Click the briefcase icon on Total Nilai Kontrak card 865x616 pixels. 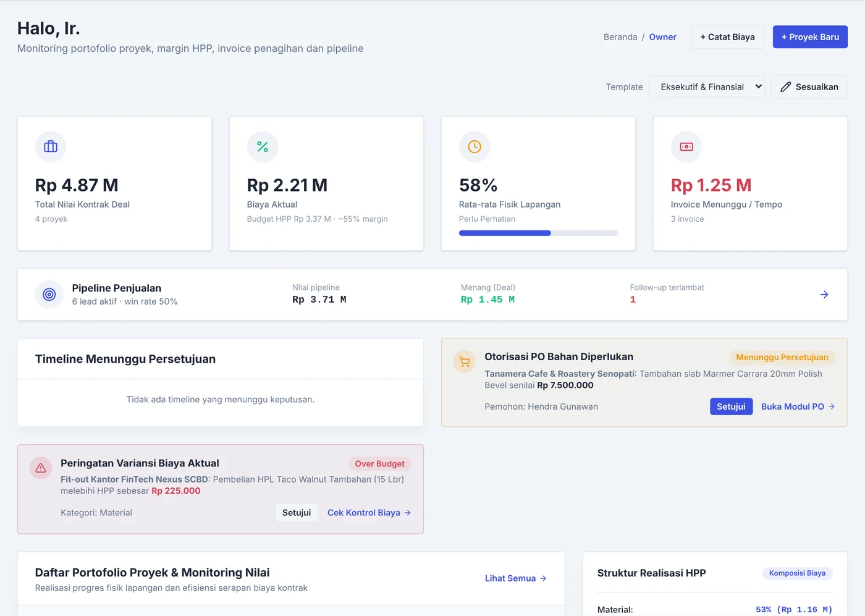51,146
